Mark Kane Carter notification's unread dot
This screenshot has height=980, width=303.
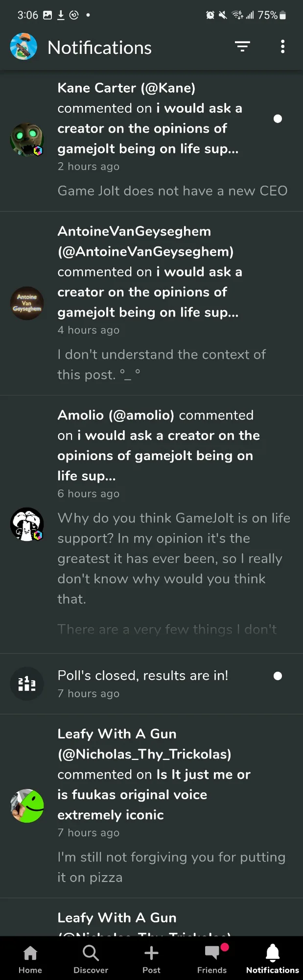(278, 119)
